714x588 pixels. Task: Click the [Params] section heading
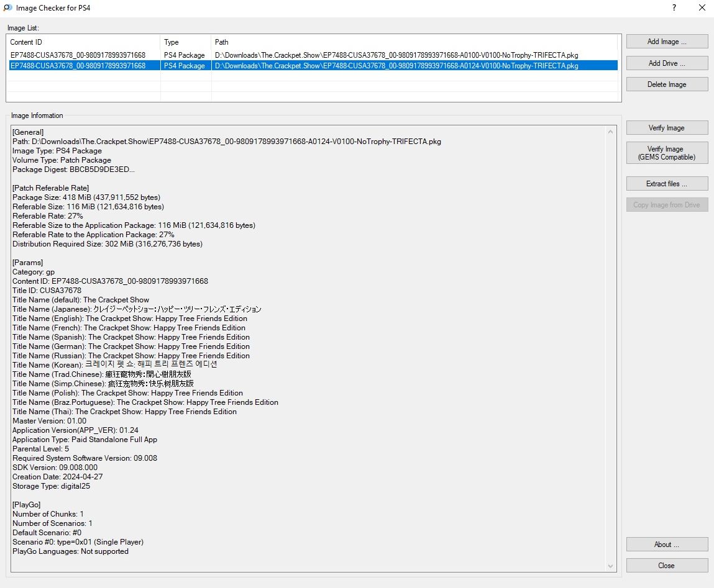28,263
